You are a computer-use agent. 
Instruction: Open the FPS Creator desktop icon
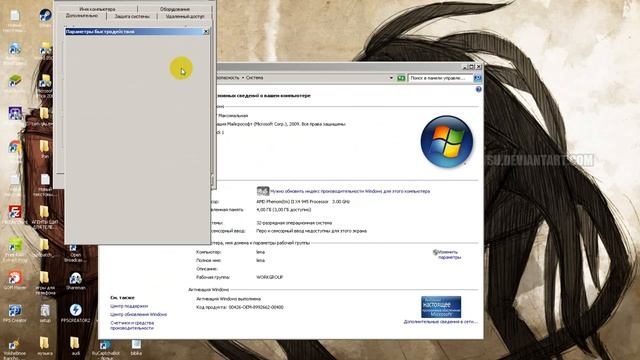(15, 310)
